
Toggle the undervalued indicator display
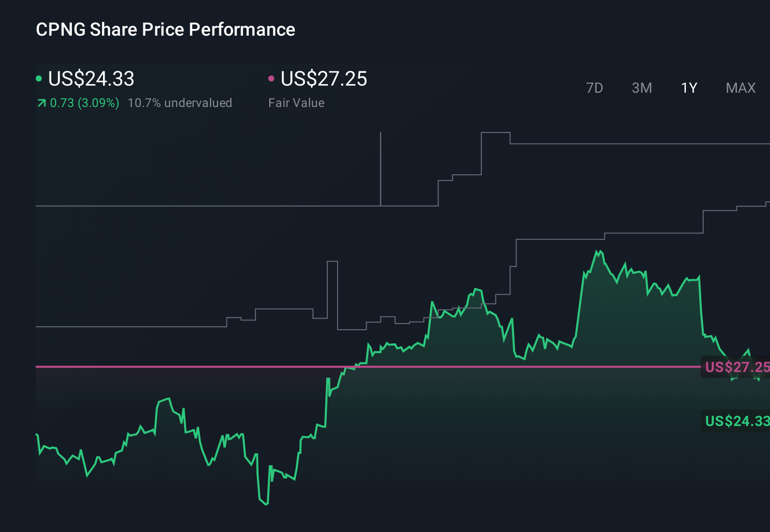[x=181, y=102]
